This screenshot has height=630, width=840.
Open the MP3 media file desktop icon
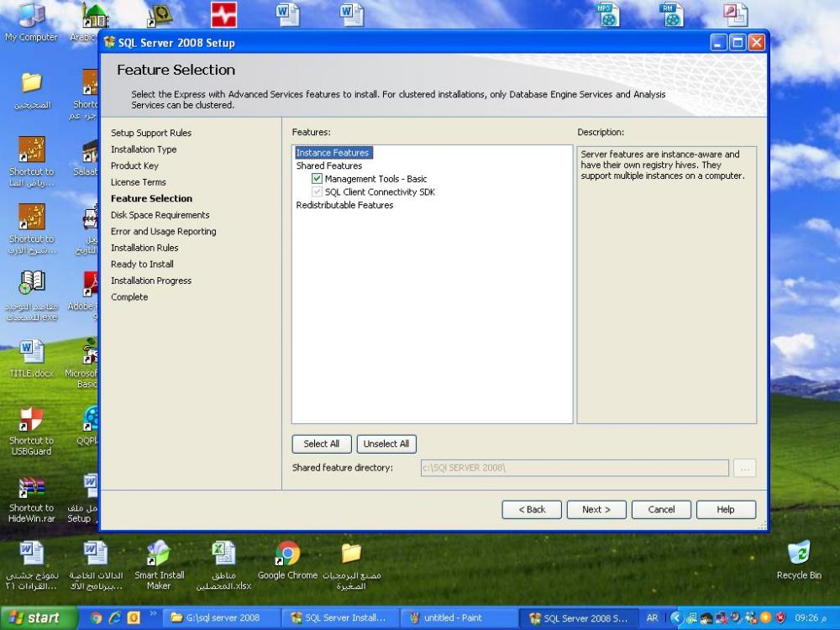pyautogui.click(x=607, y=14)
